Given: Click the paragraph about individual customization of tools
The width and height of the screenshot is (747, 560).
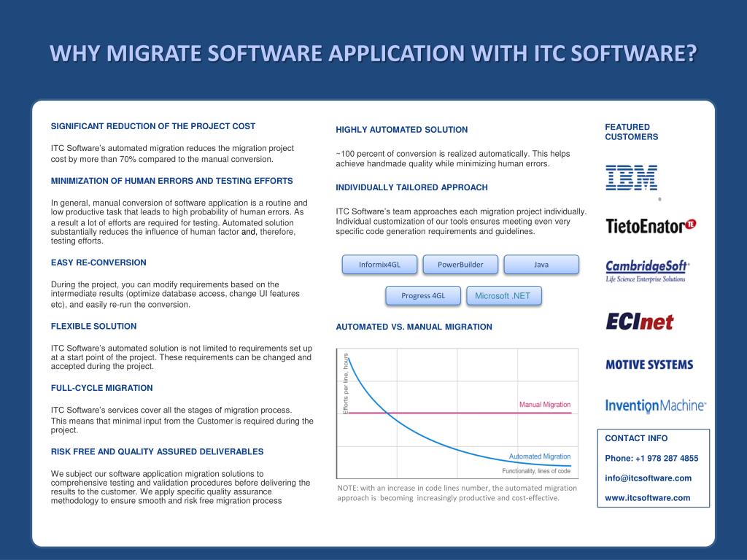Looking at the screenshot, I should click(x=461, y=222).
